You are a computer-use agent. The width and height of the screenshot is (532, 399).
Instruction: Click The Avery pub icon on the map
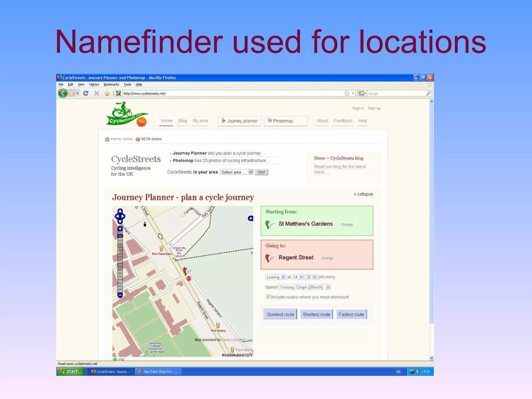218,325
